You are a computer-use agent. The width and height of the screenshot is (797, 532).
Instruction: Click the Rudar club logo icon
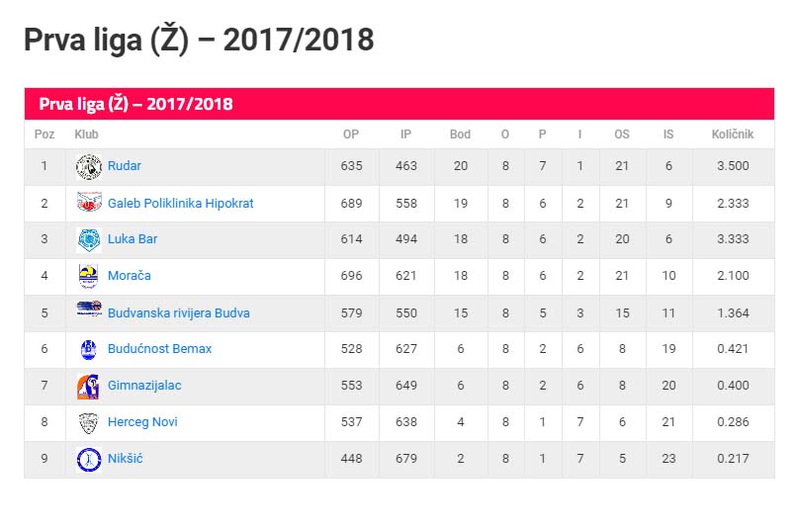[89, 167]
